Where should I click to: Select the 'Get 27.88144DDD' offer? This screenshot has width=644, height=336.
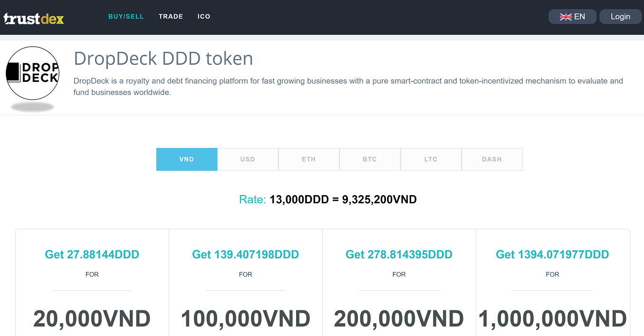pyautogui.click(x=92, y=255)
